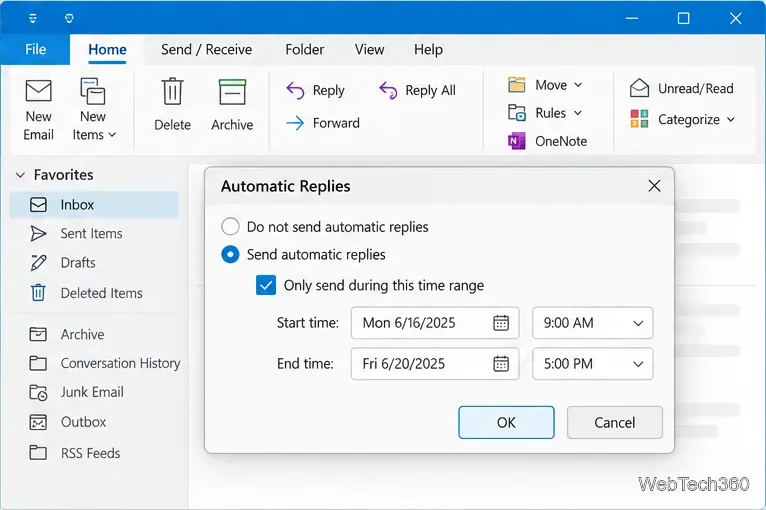The width and height of the screenshot is (766, 510).
Task: Open the Help tab
Action: coord(428,49)
